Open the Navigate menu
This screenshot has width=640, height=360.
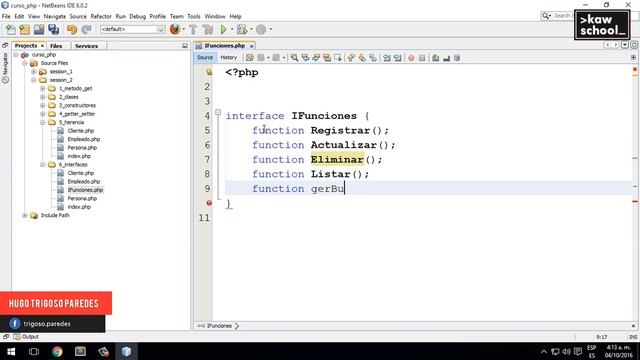click(x=55, y=16)
